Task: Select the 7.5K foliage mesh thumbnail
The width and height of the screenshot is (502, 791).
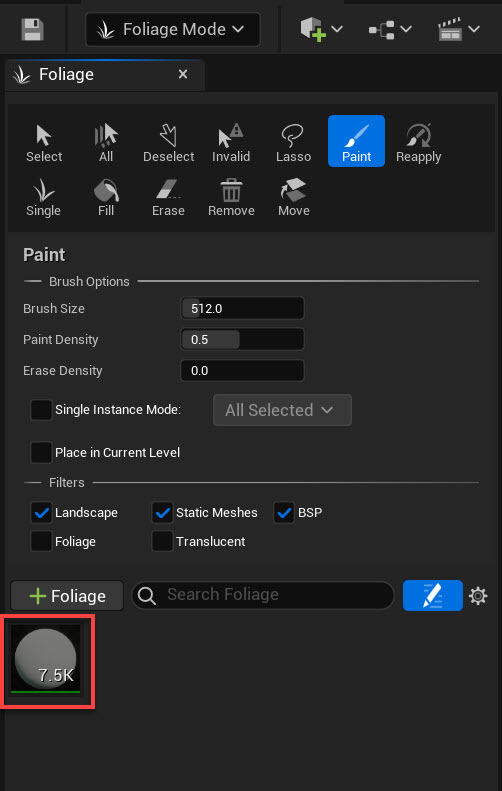Action: coord(46,660)
